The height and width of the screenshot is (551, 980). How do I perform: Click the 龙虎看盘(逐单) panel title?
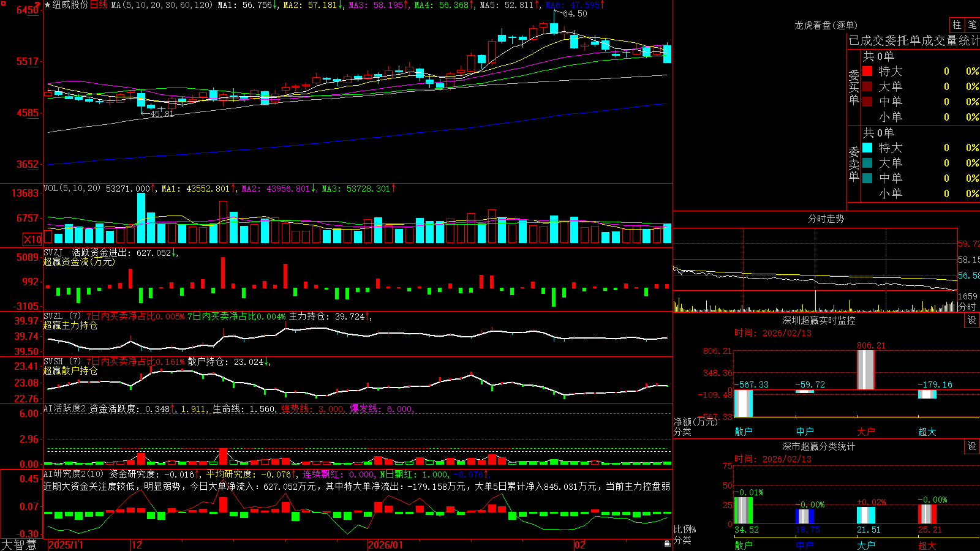pos(826,25)
